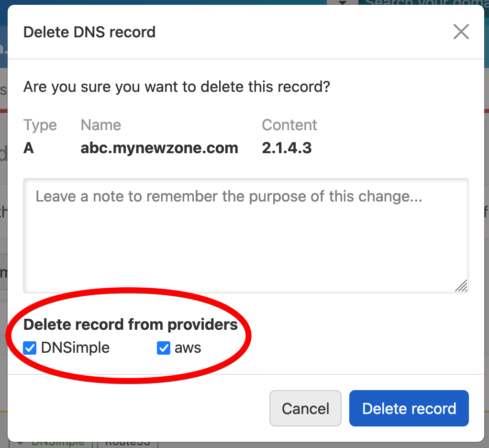Click the grab handle at the textarea corner
Viewport: 489px width, 448px height.
coord(462,286)
